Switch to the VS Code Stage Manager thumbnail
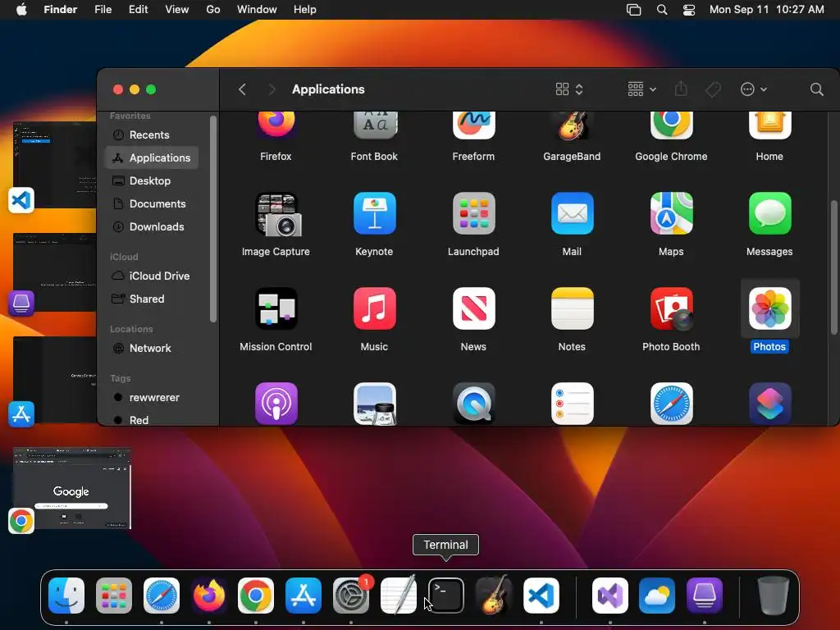Screen dimensions: 840x630 (54, 164)
